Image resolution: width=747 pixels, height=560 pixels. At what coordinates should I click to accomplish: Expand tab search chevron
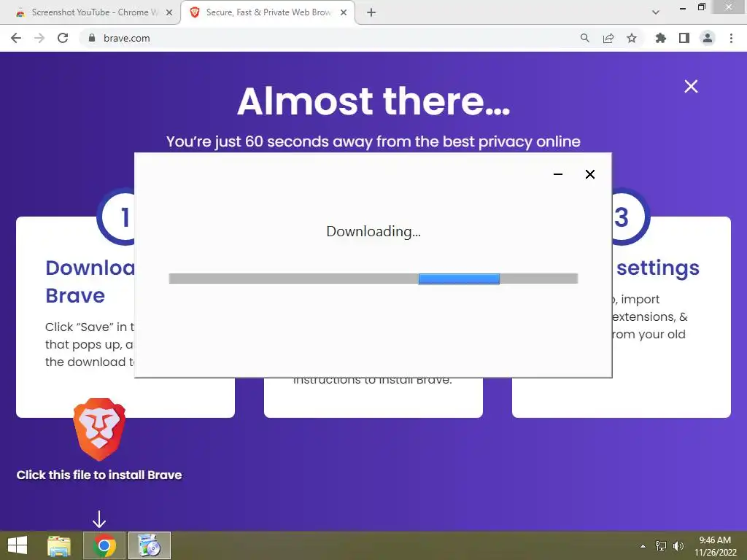(x=656, y=12)
